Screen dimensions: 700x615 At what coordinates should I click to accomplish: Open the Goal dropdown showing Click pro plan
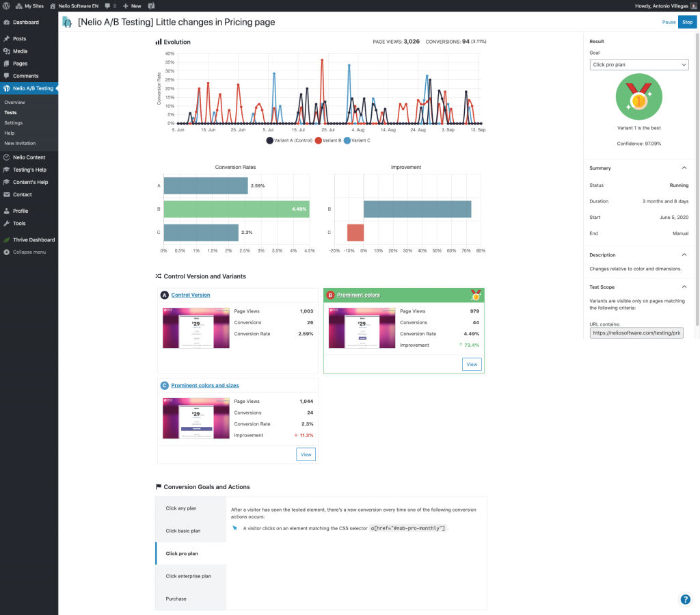[639, 65]
